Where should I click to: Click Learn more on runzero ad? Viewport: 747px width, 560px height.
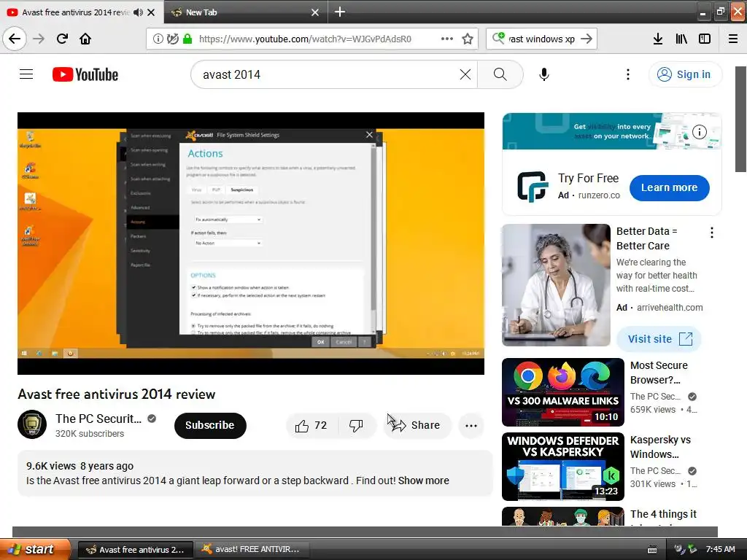pyautogui.click(x=670, y=187)
